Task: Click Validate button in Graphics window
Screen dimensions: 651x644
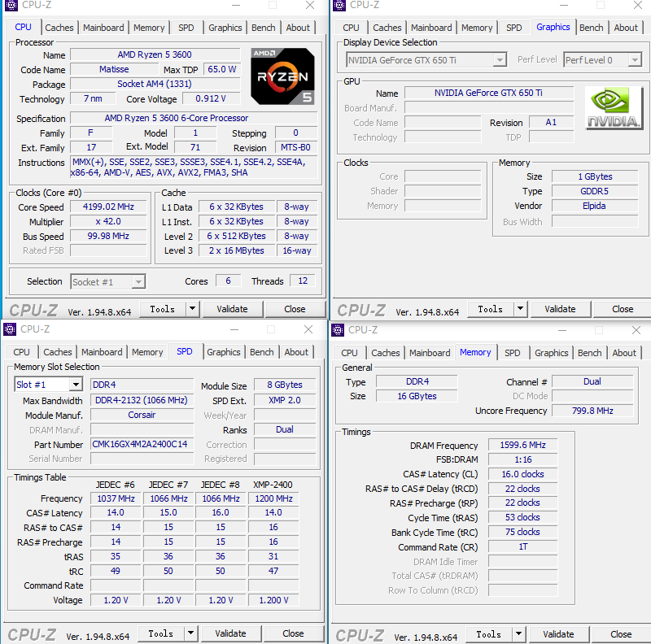Action: 560,309
